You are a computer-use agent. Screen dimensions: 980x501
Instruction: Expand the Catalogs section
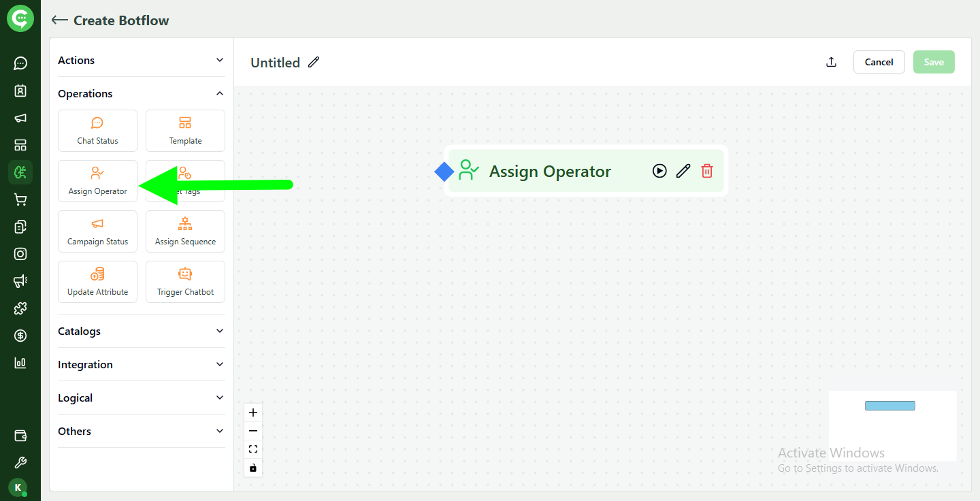(x=141, y=331)
